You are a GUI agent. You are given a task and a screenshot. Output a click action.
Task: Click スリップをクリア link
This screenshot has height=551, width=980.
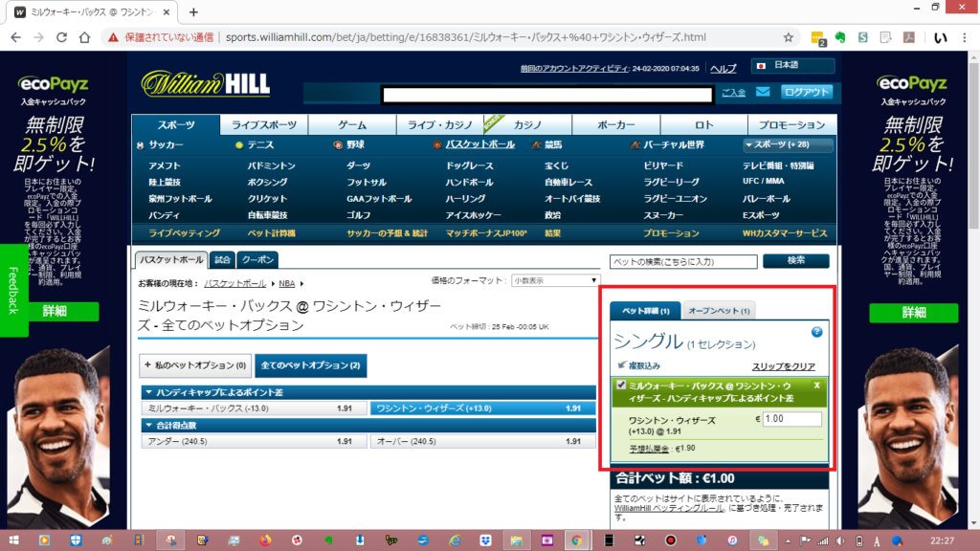pyautogui.click(x=783, y=366)
